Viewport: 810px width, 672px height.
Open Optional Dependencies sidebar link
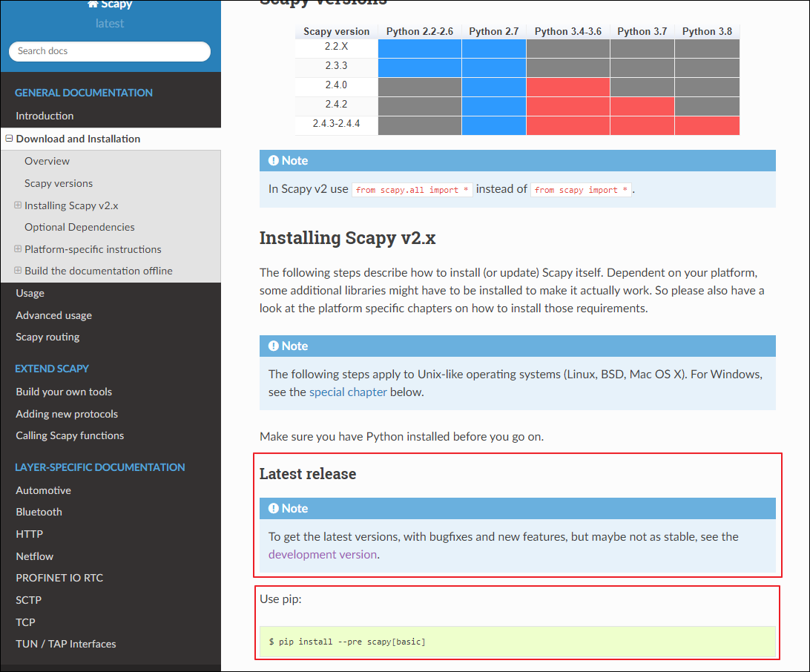tap(79, 227)
